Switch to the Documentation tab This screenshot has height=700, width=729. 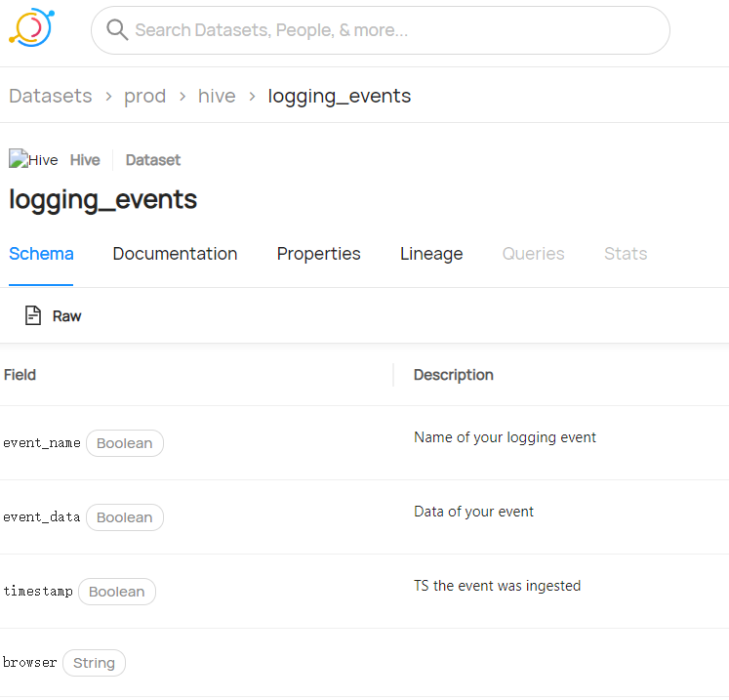(175, 254)
